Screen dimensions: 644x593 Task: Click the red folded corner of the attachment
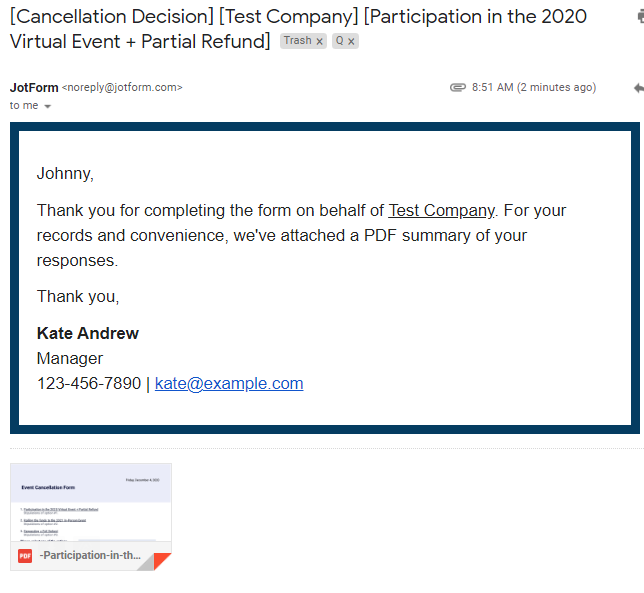pyautogui.click(x=161, y=561)
